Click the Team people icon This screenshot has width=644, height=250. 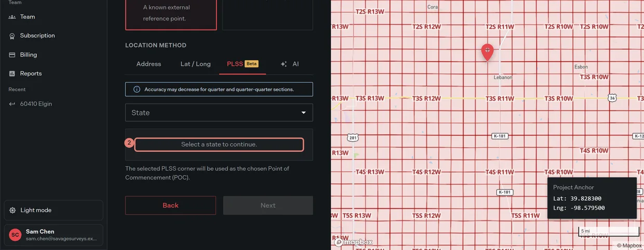tap(12, 17)
